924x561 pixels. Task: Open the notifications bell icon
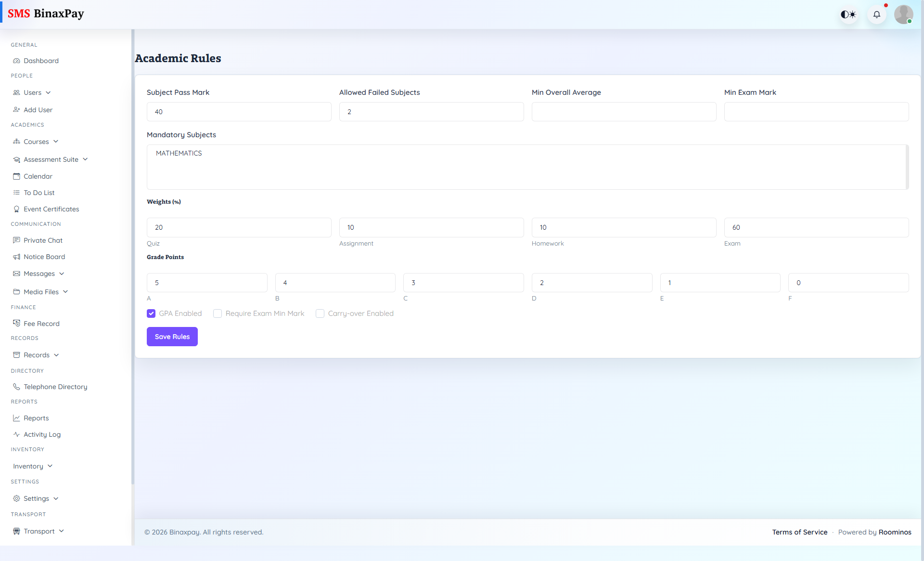pyautogui.click(x=877, y=14)
